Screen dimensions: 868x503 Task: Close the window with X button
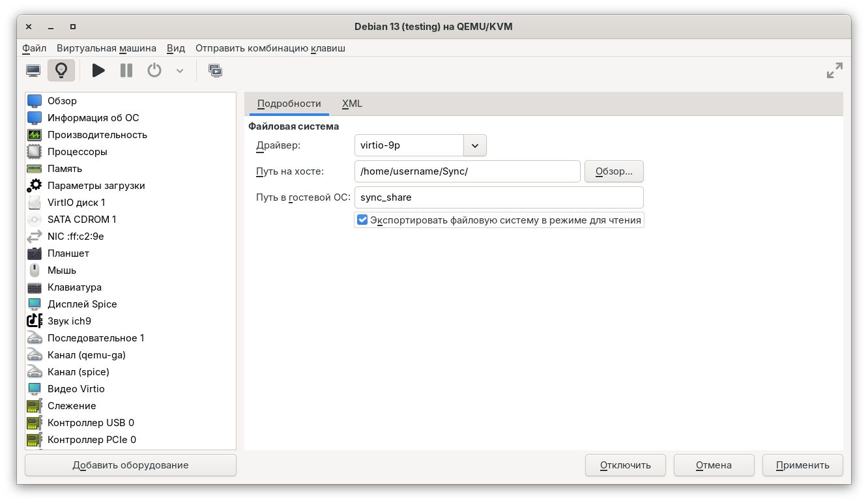(x=29, y=27)
